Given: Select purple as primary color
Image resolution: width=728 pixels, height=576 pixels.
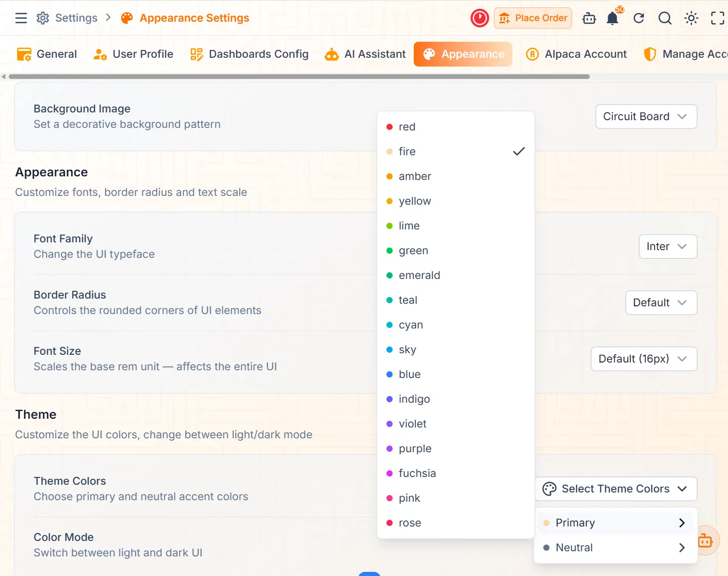Looking at the screenshot, I should pyautogui.click(x=456, y=449).
